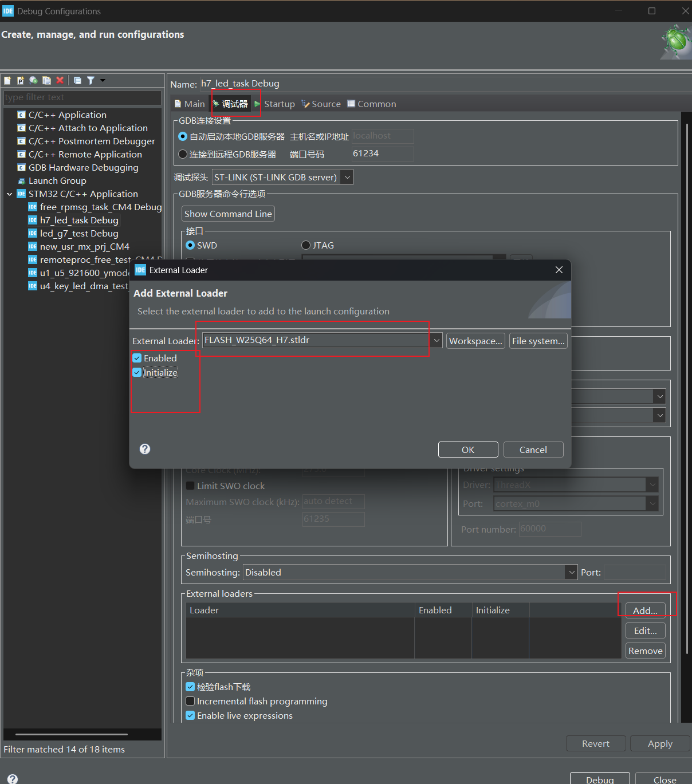Click the Apply button
Image resolution: width=692 pixels, height=784 pixels.
pos(660,743)
